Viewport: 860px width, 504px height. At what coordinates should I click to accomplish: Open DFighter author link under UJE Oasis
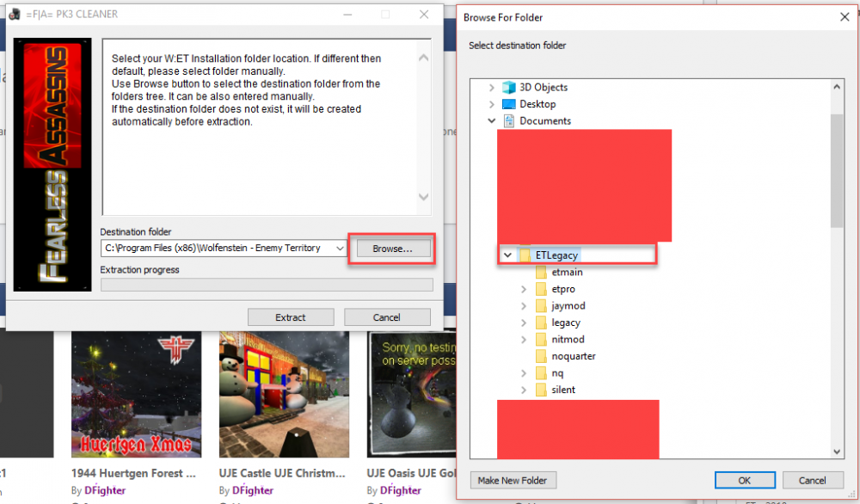click(x=401, y=490)
